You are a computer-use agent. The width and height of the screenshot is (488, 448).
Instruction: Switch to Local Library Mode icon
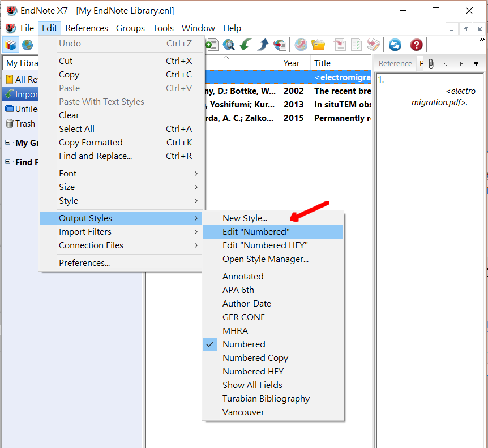(x=11, y=45)
